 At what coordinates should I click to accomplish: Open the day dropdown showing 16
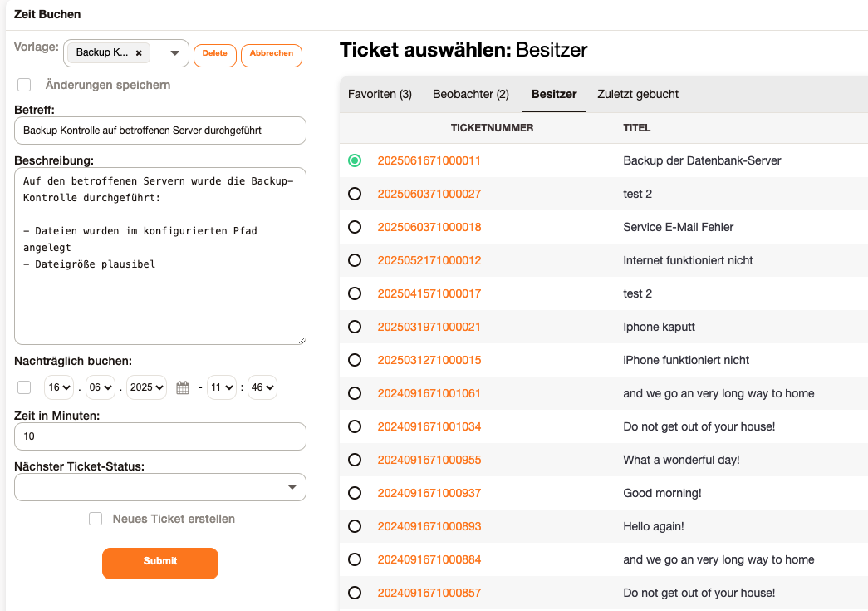pos(59,387)
